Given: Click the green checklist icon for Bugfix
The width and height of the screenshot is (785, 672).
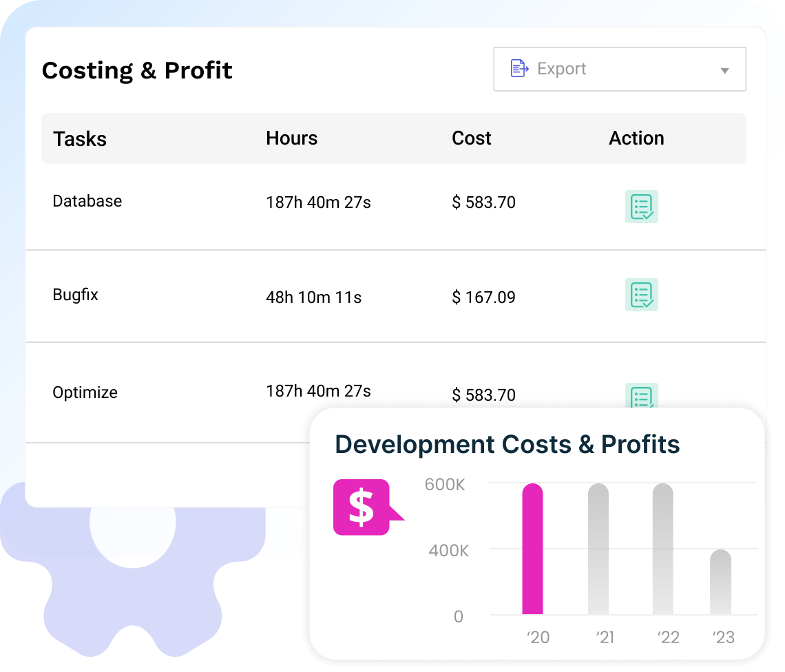Looking at the screenshot, I should coord(641,295).
